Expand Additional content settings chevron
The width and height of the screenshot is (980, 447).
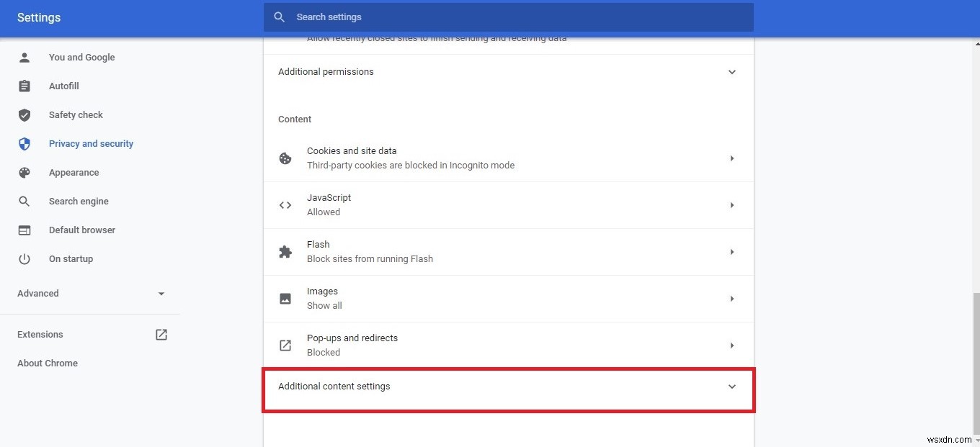coord(732,387)
